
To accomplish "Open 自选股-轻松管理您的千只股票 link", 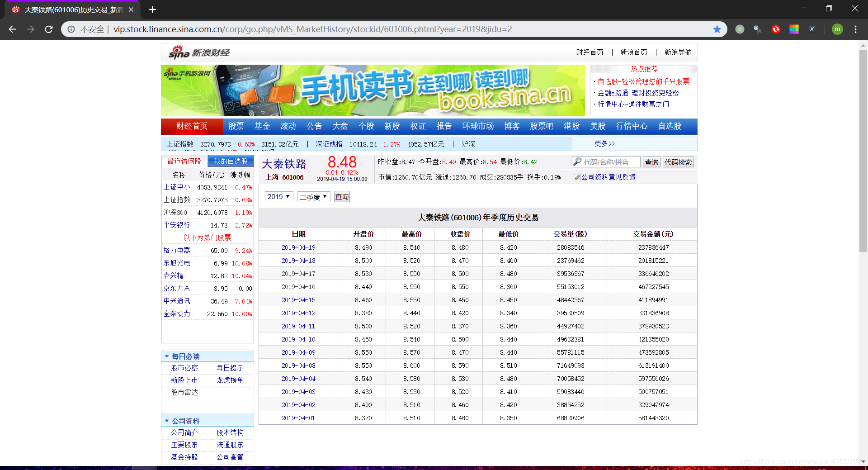I will coord(643,82).
